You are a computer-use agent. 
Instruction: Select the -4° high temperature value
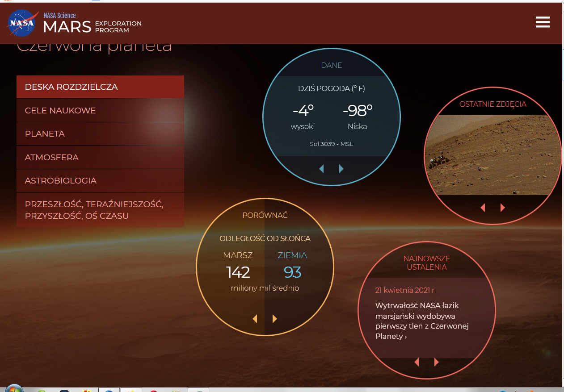point(303,110)
